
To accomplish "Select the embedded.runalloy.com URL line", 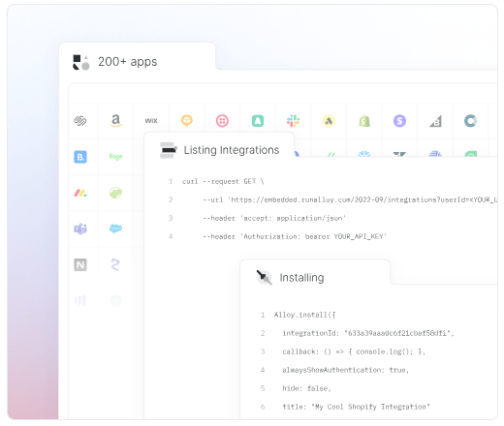I will point(350,199).
